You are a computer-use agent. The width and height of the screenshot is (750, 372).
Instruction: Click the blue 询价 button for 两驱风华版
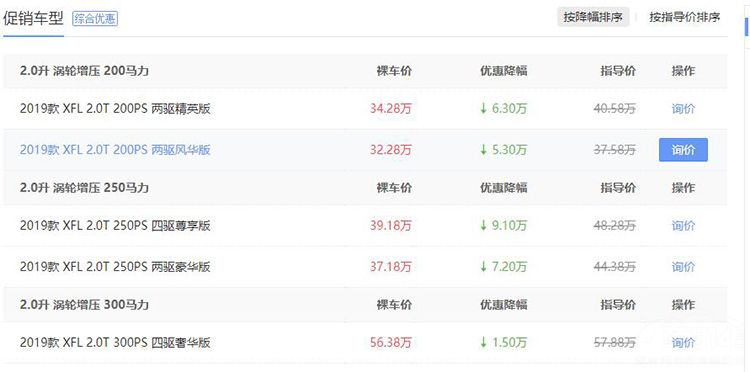(683, 150)
